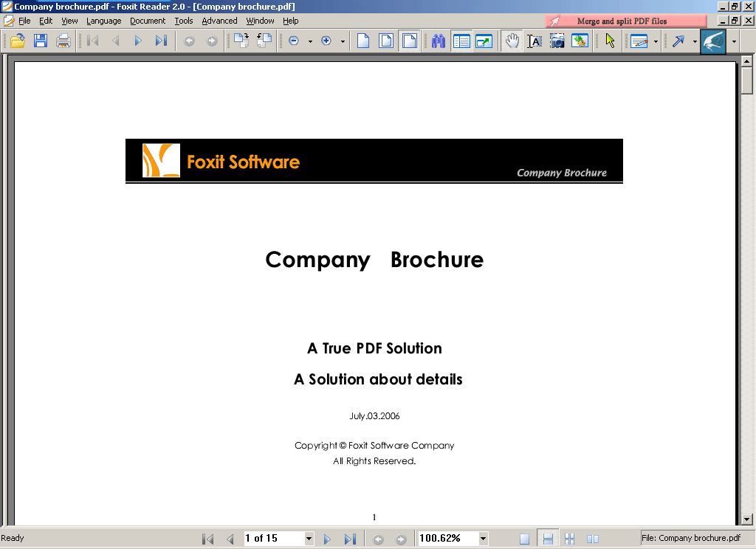Go to next page in status bar
The height and width of the screenshot is (549, 756).
(x=327, y=539)
